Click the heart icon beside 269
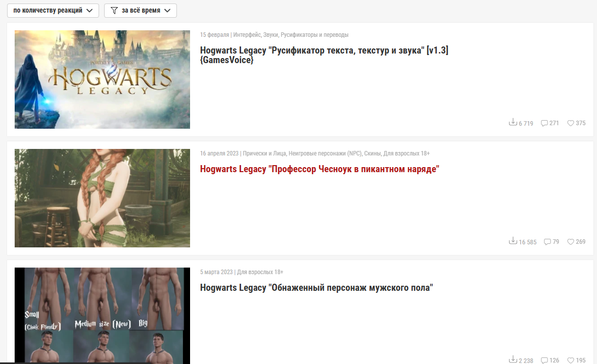 tap(570, 242)
